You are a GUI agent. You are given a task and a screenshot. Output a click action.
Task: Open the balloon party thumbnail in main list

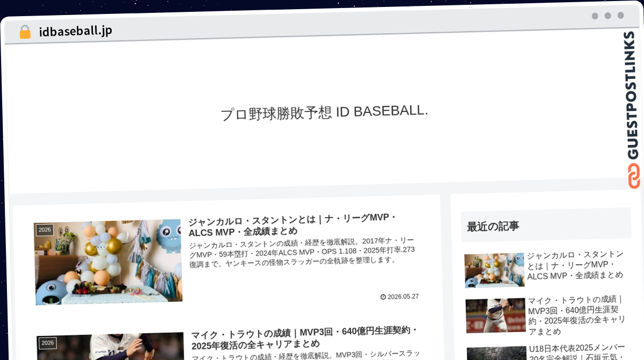tap(108, 262)
